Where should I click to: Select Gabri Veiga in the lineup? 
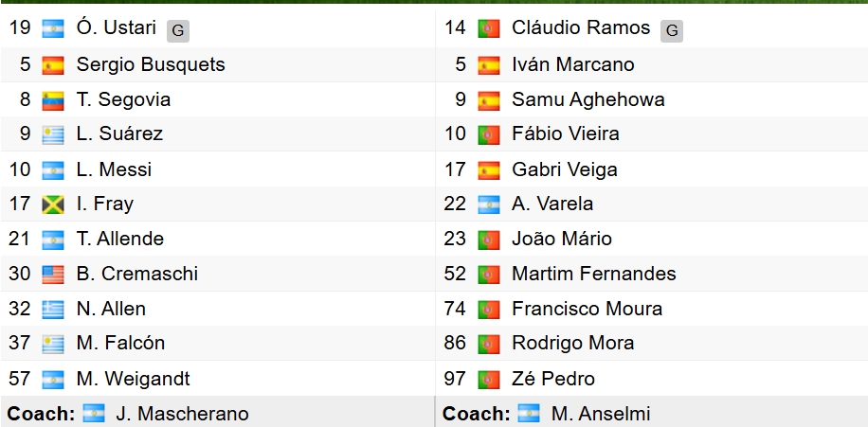564,169
